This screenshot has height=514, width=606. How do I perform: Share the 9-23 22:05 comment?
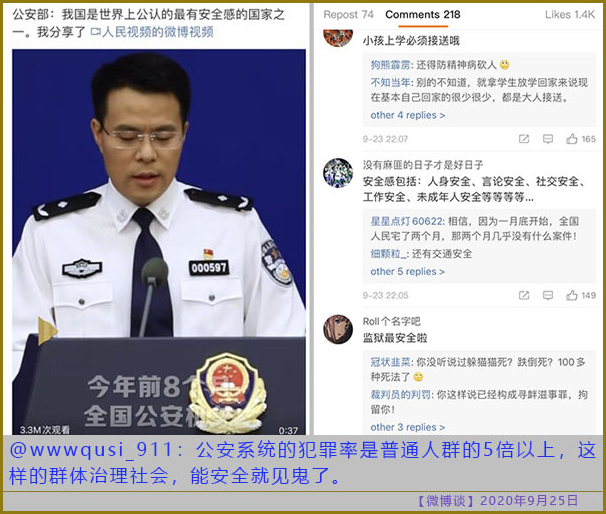tap(524, 296)
